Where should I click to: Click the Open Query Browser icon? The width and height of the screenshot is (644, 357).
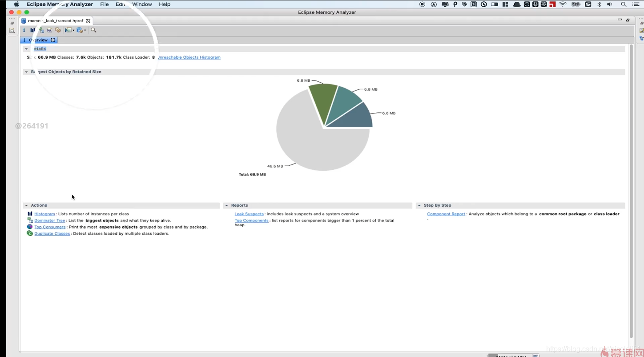click(80, 30)
